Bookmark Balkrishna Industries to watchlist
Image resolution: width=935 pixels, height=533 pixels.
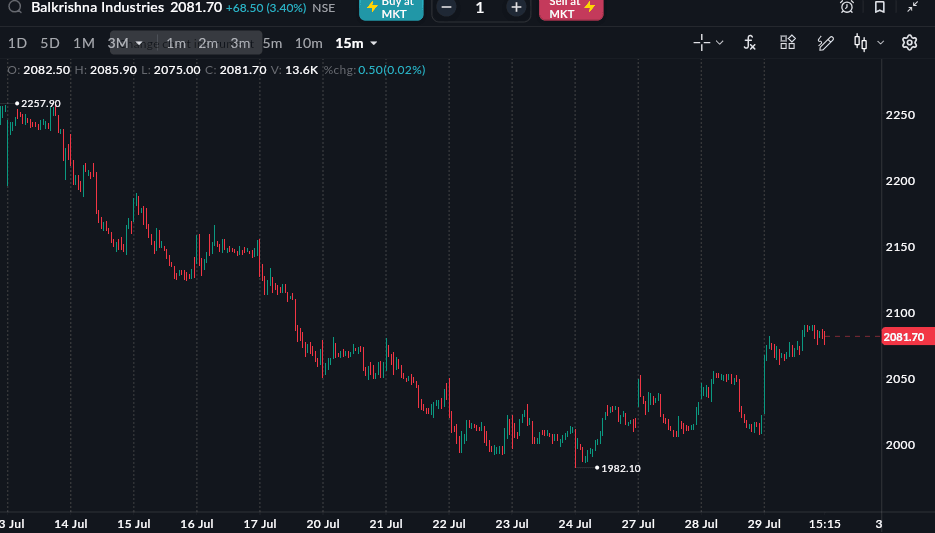pyautogui.click(x=880, y=7)
